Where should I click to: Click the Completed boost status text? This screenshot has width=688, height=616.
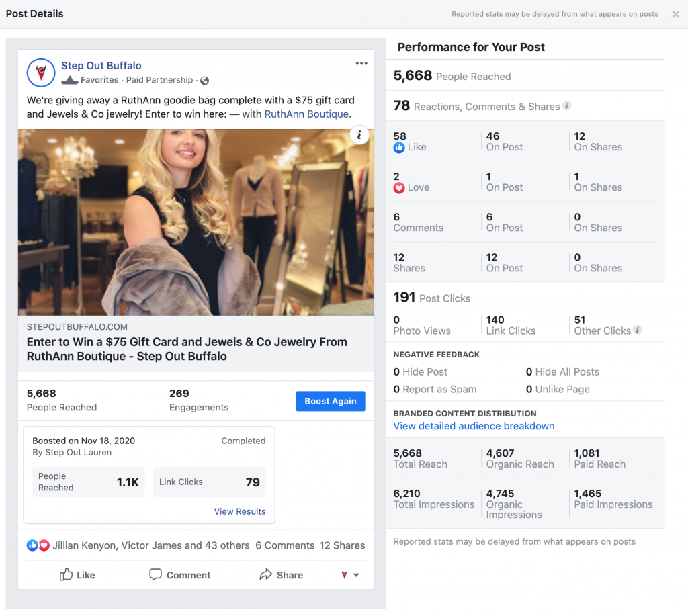[x=243, y=441]
